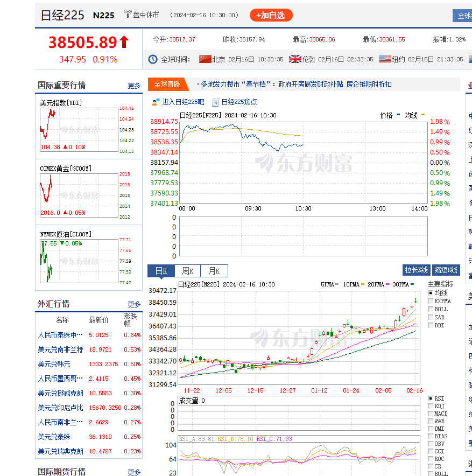Image resolution: width=472 pixels, height=476 pixels.
Task: Switch to the 周K tab
Action: tap(187, 271)
